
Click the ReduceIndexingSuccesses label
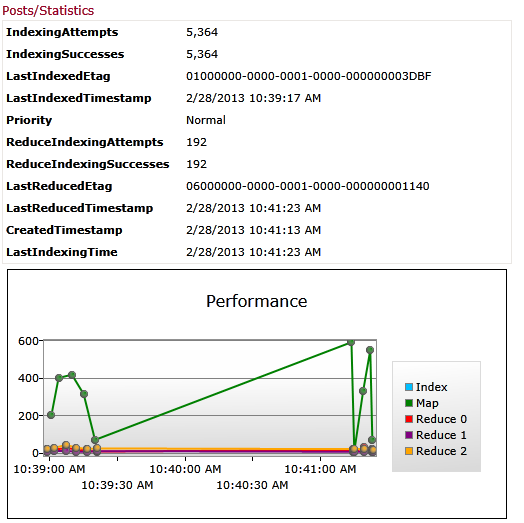(88, 164)
